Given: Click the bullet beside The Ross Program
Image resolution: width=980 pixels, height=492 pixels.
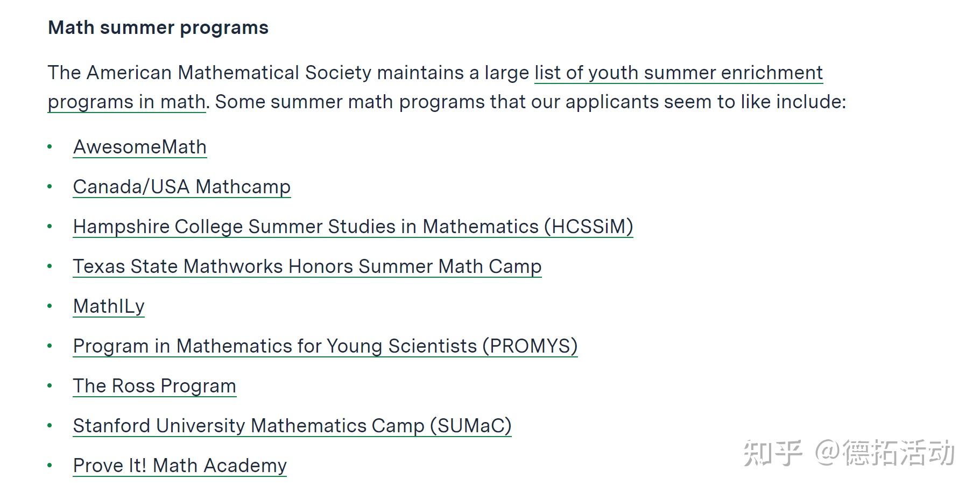Looking at the screenshot, I should point(50,385).
